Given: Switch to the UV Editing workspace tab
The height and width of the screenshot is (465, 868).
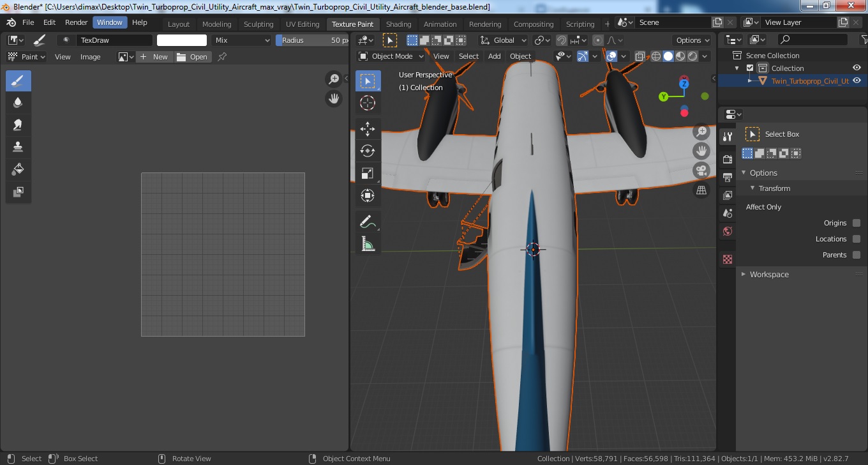Looking at the screenshot, I should coord(303,24).
